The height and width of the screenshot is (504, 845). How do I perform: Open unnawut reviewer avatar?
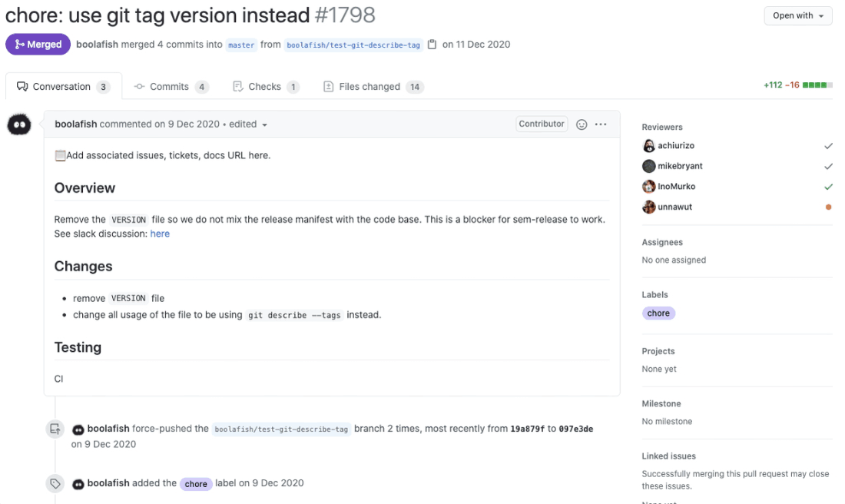pyautogui.click(x=649, y=207)
